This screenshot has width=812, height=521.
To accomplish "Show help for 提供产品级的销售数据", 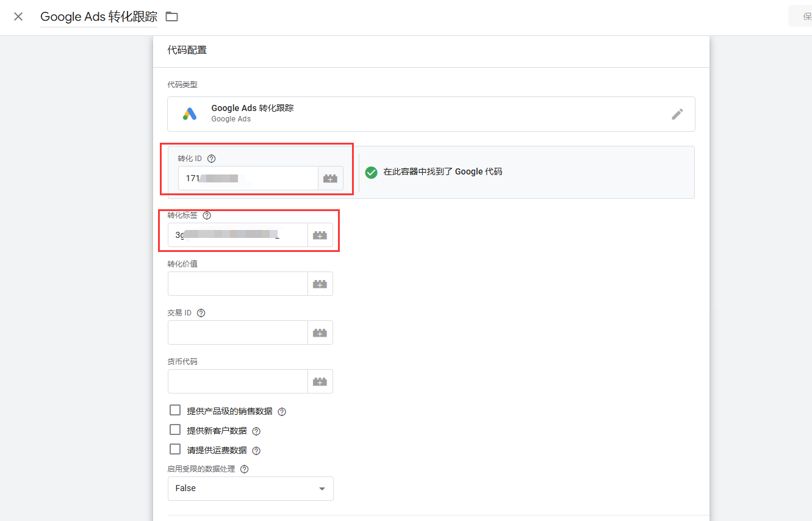I will (282, 412).
